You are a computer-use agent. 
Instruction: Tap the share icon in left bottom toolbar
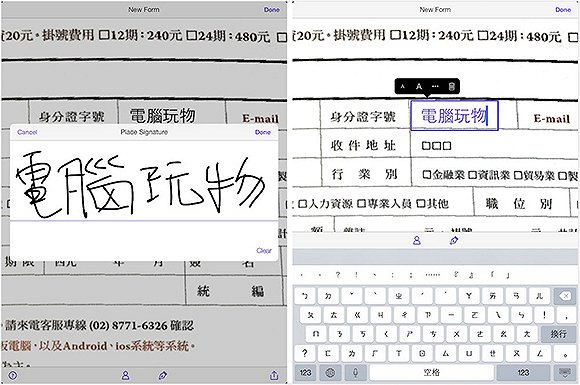pyautogui.click(x=274, y=375)
